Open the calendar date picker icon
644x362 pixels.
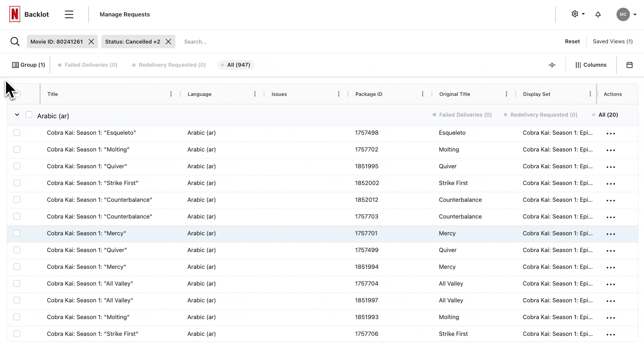click(630, 65)
